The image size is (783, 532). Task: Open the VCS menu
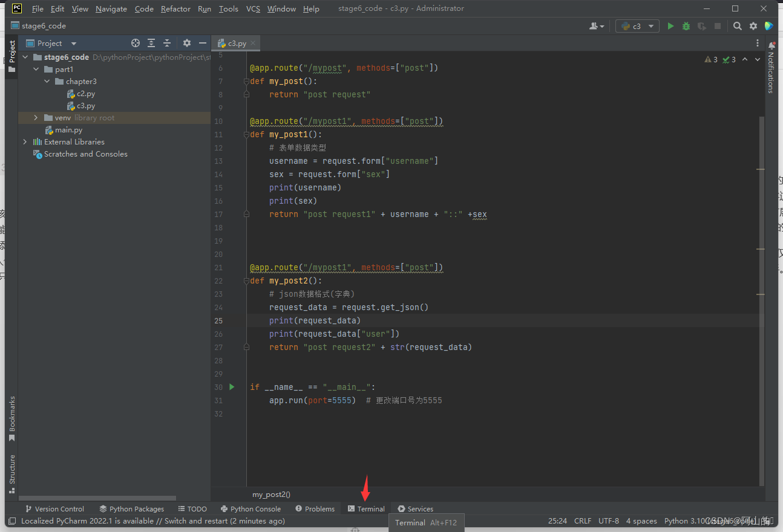(254, 9)
